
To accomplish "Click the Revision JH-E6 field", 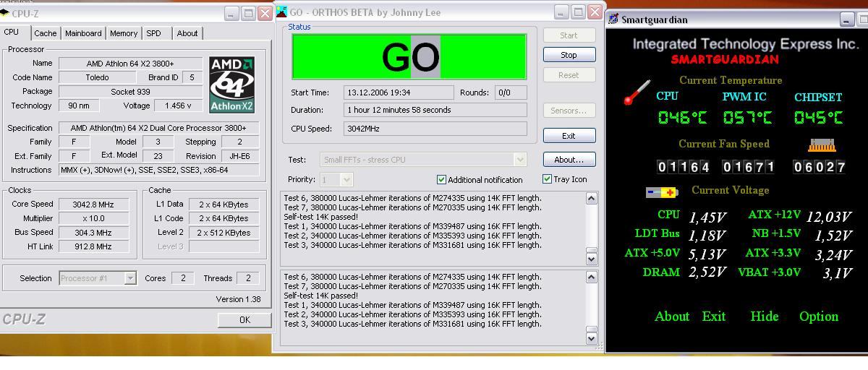I will tap(239, 156).
